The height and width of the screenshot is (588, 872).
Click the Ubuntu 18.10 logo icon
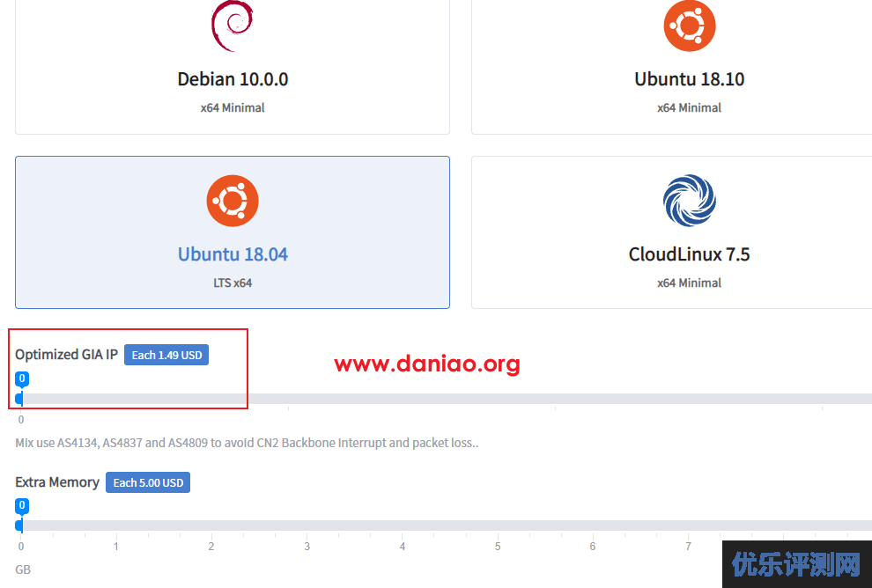pos(690,26)
